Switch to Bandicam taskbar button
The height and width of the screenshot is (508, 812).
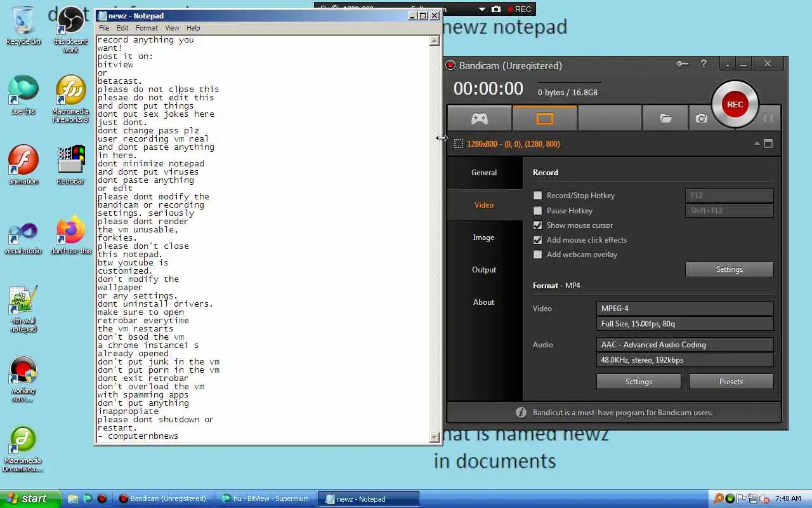pos(164,498)
